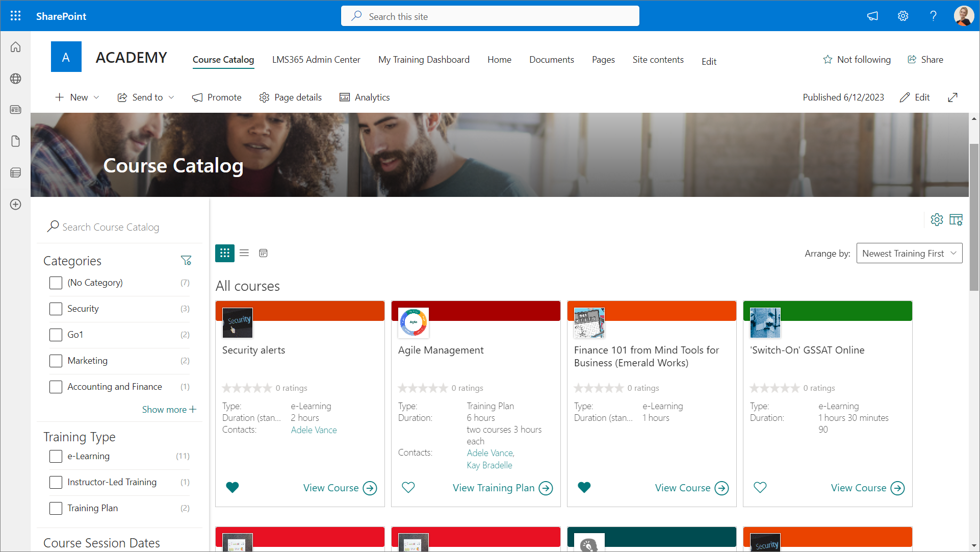Favorite the Agile Management course heart
The height and width of the screenshot is (552, 980).
tap(408, 488)
